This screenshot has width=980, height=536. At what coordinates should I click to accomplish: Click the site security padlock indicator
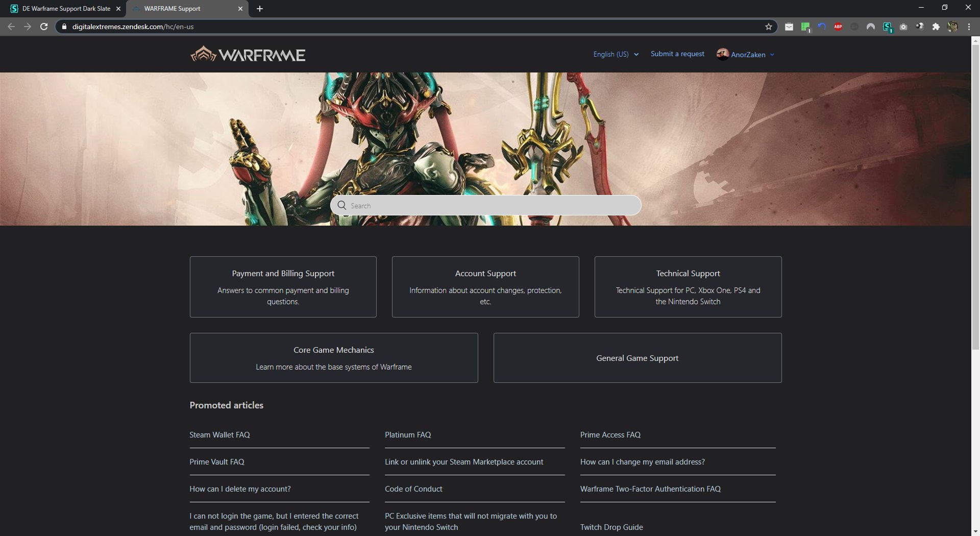click(x=64, y=27)
